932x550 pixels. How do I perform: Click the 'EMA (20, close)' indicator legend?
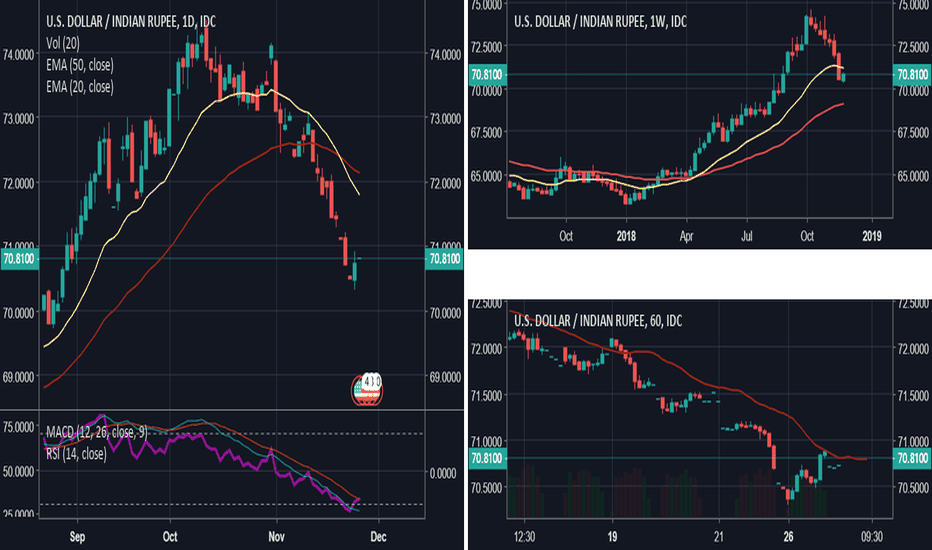tap(80, 87)
